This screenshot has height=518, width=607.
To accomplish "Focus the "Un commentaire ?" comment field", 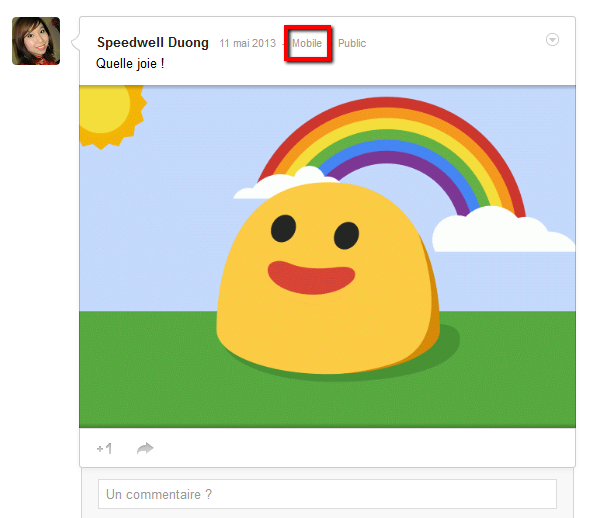I will tap(327, 494).
